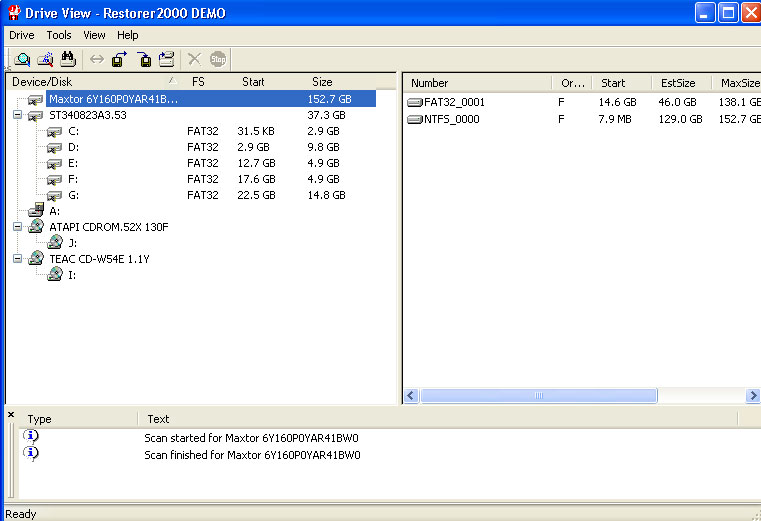The width and height of the screenshot is (761, 521).
Task: Click the Stop toolbar icon
Action: click(218, 59)
